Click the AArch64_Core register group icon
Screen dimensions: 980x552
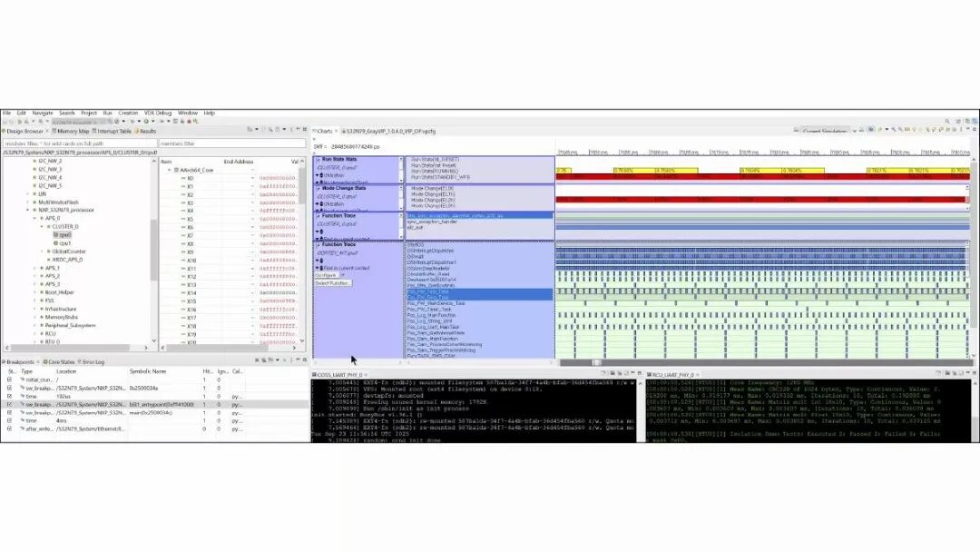click(x=177, y=170)
